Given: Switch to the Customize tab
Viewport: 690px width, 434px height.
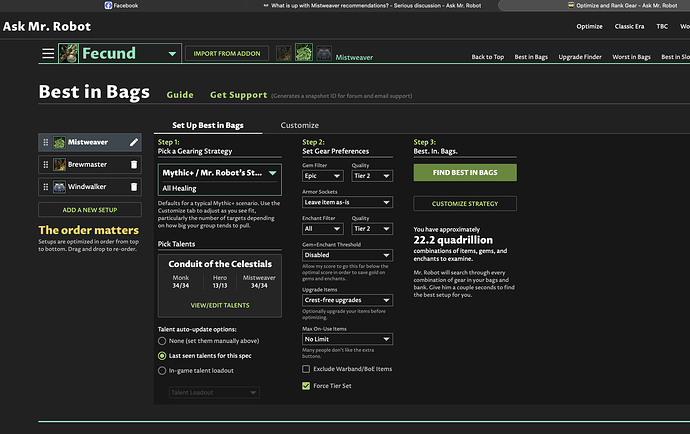Looking at the screenshot, I should [300, 125].
